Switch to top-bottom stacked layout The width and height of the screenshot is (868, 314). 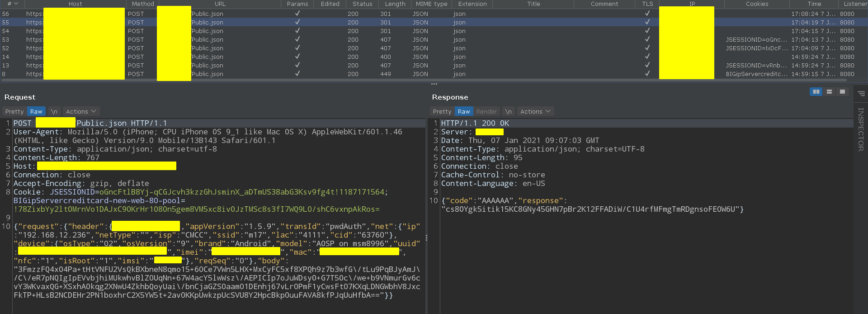pyautogui.click(x=829, y=92)
